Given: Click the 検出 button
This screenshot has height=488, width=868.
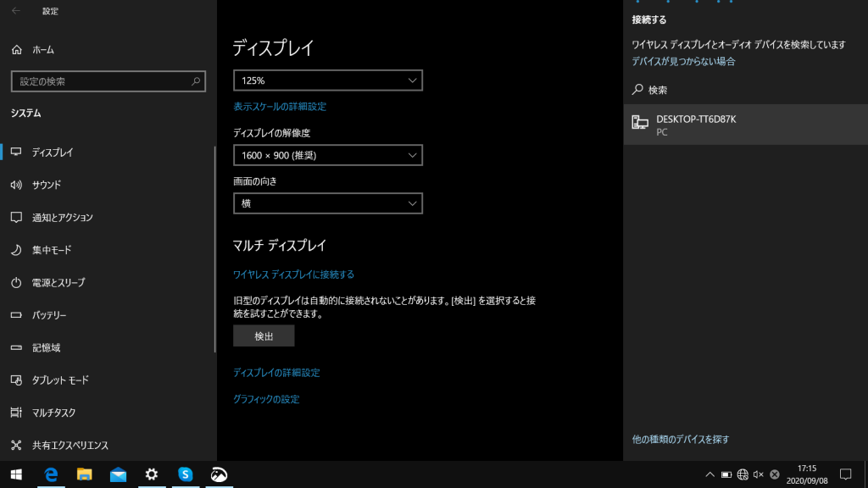Looking at the screenshot, I should click(264, 336).
